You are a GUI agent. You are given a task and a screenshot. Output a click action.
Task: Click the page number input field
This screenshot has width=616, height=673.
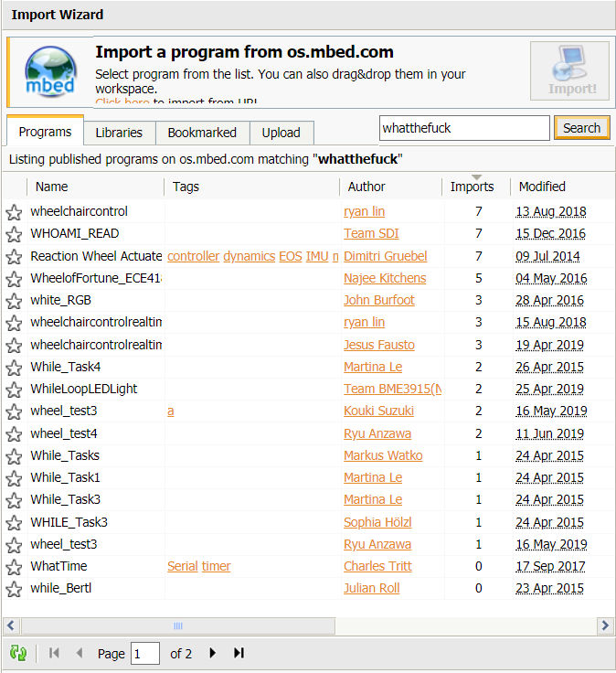[145, 654]
